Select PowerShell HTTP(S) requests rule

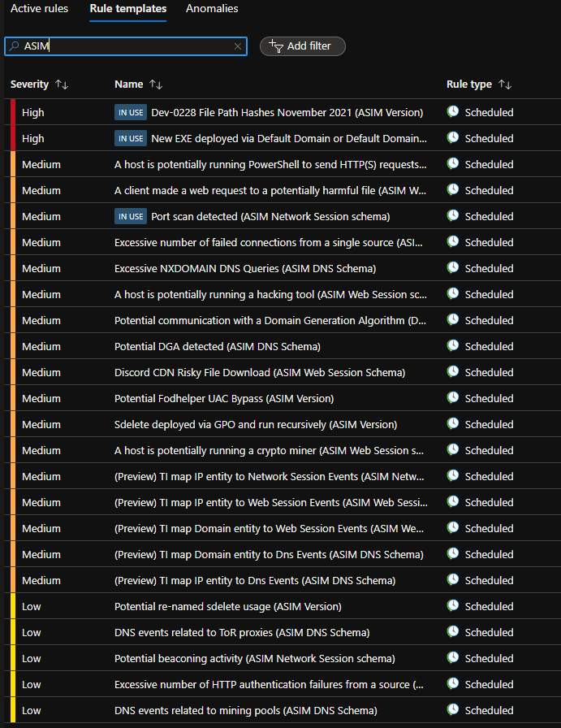point(270,164)
